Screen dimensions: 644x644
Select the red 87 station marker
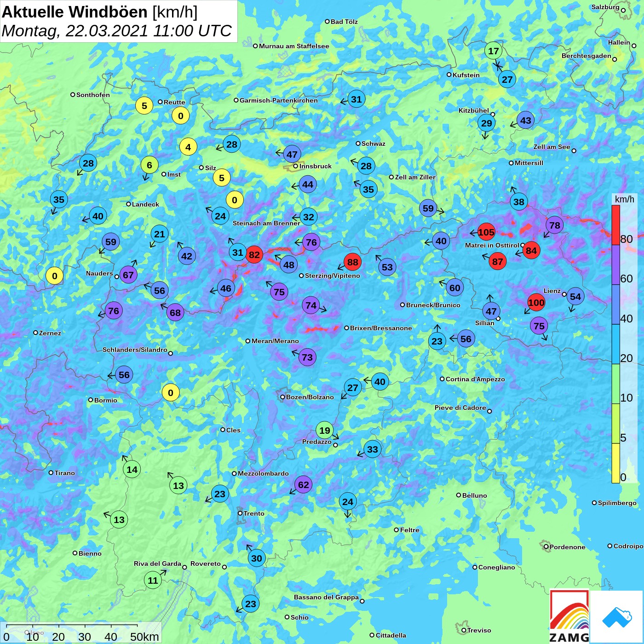click(497, 262)
